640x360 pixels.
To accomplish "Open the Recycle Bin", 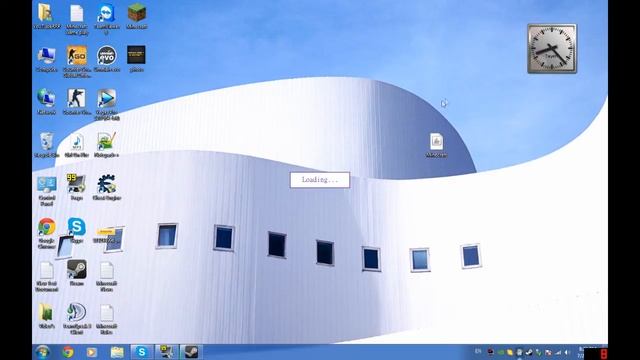I will pos(47,145).
